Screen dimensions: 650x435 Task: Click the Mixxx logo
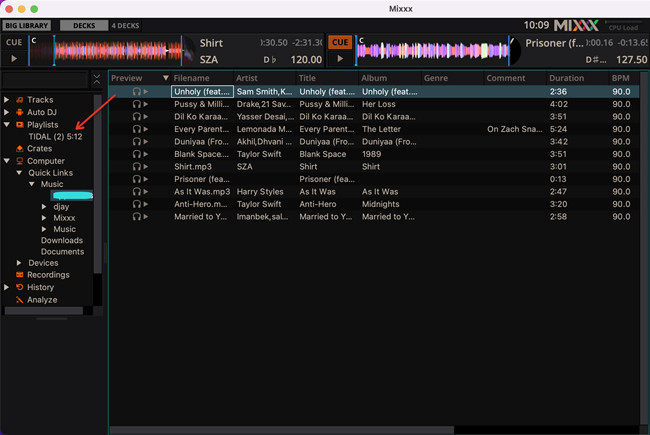pos(577,26)
